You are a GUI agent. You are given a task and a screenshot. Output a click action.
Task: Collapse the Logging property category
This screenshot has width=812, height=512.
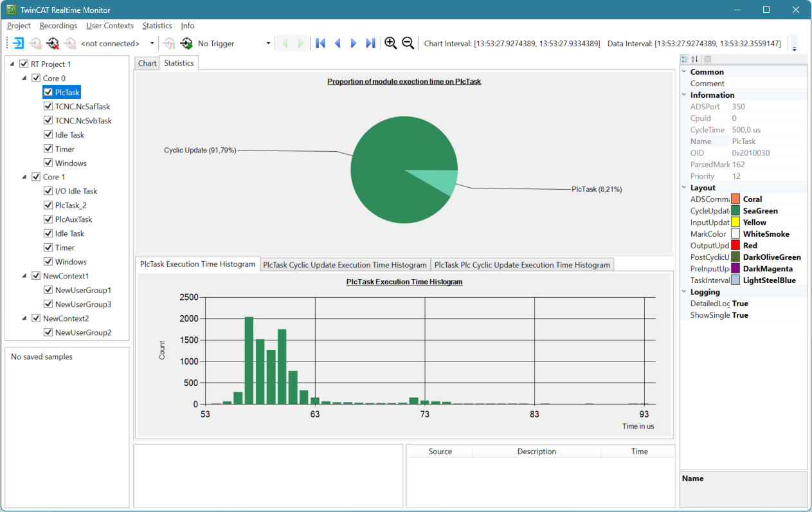(684, 292)
